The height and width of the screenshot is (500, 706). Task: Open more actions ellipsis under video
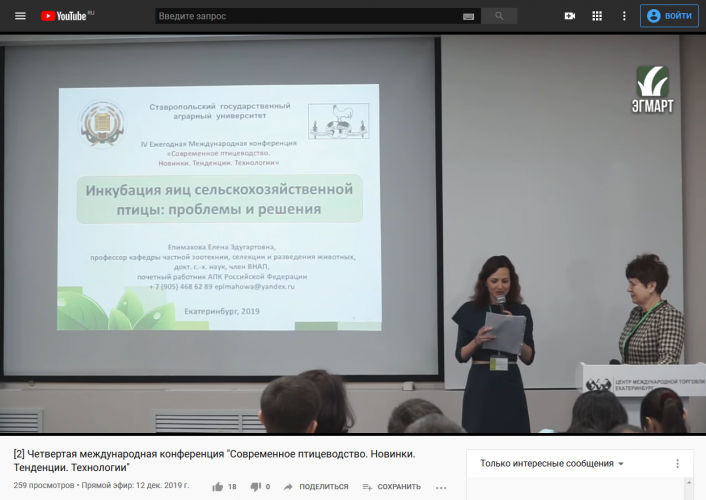[x=441, y=487]
